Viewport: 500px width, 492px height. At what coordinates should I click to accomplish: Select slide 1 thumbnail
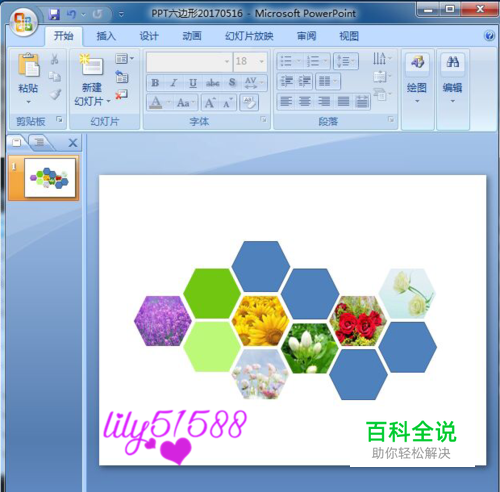50,178
